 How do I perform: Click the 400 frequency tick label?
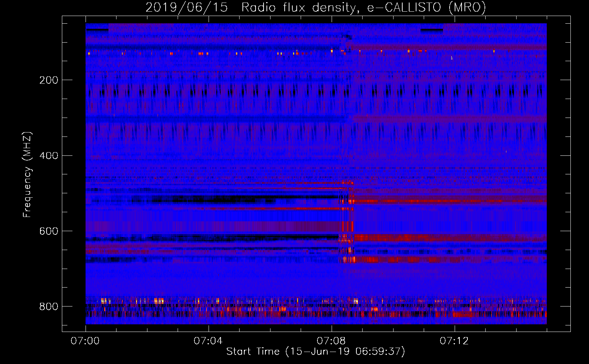click(49, 156)
